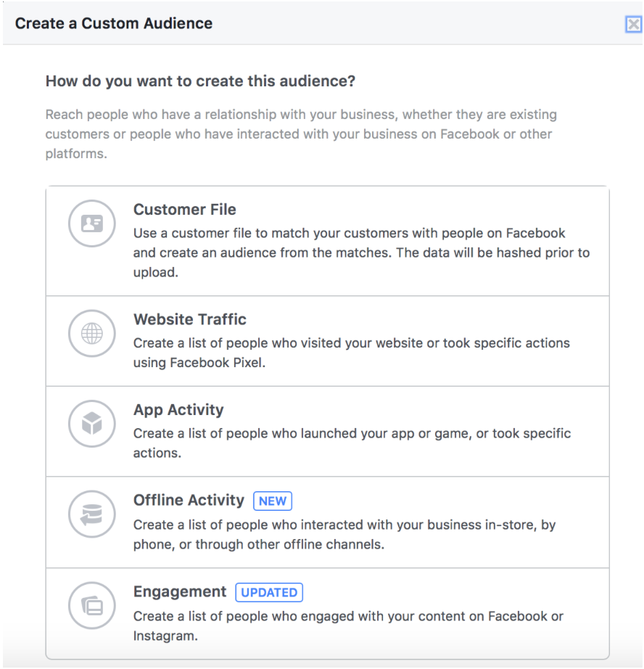Image resolution: width=644 pixels, height=669 pixels.
Task: Choose the Website Traffic heading
Action: click(190, 319)
